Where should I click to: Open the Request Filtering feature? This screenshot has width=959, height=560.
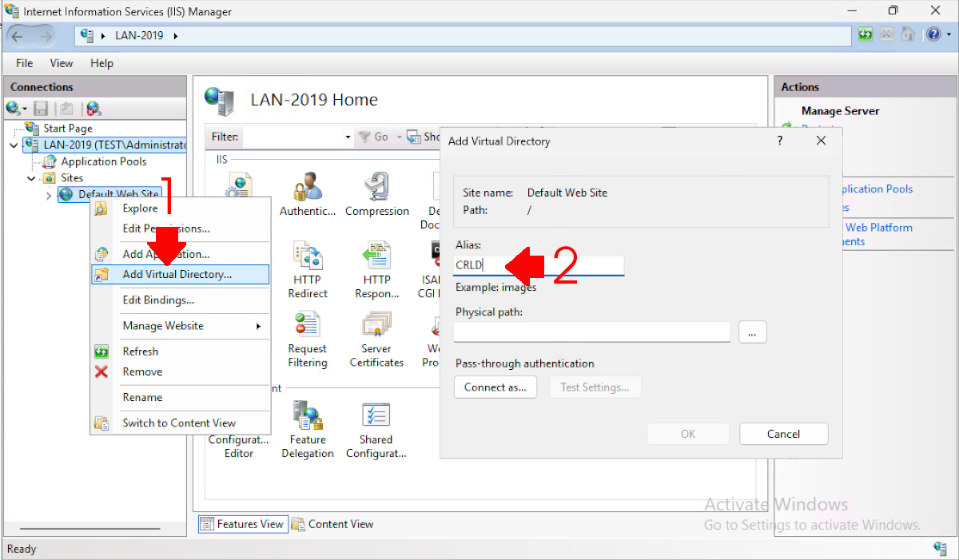pos(308,339)
